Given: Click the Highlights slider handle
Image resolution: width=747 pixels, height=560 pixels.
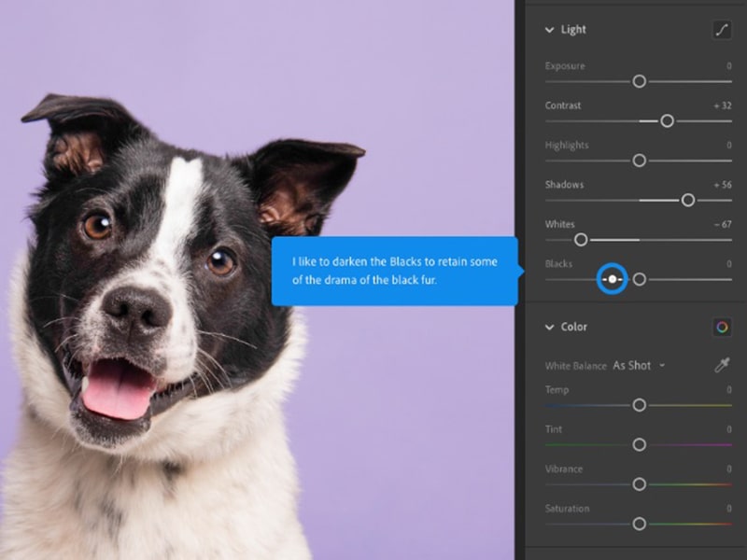Looking at the screenshot, I should pos(640,161).
